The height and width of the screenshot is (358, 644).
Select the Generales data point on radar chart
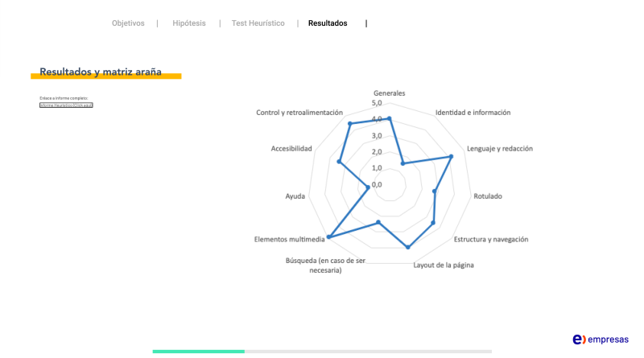(x=390, y=118)
